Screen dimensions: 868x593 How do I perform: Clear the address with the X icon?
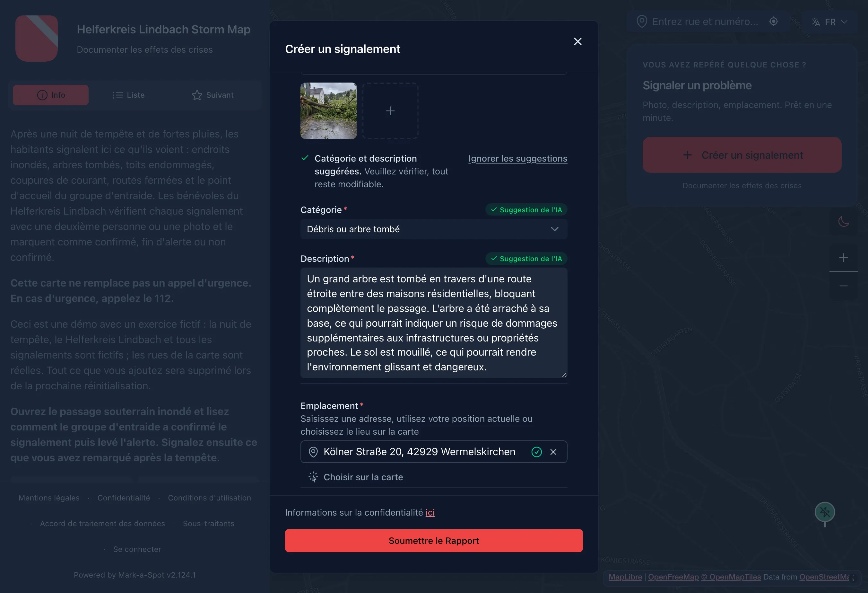(553, 452)
